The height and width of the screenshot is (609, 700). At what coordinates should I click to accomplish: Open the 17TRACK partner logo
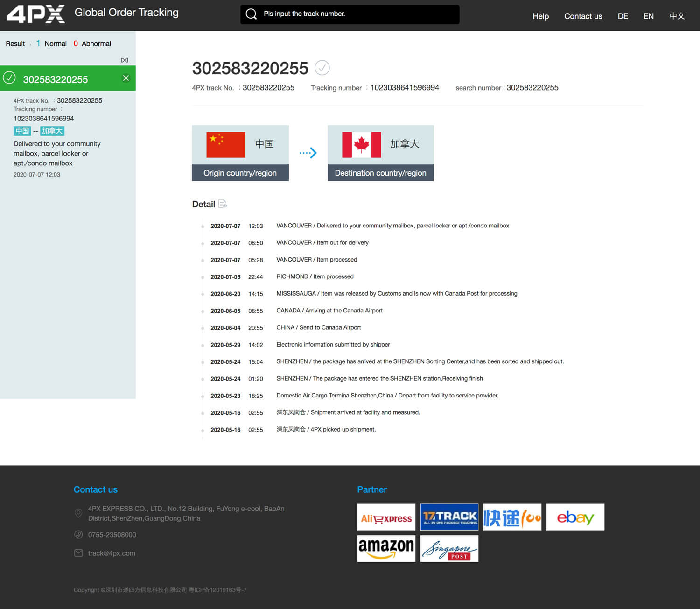coord(449,517)
